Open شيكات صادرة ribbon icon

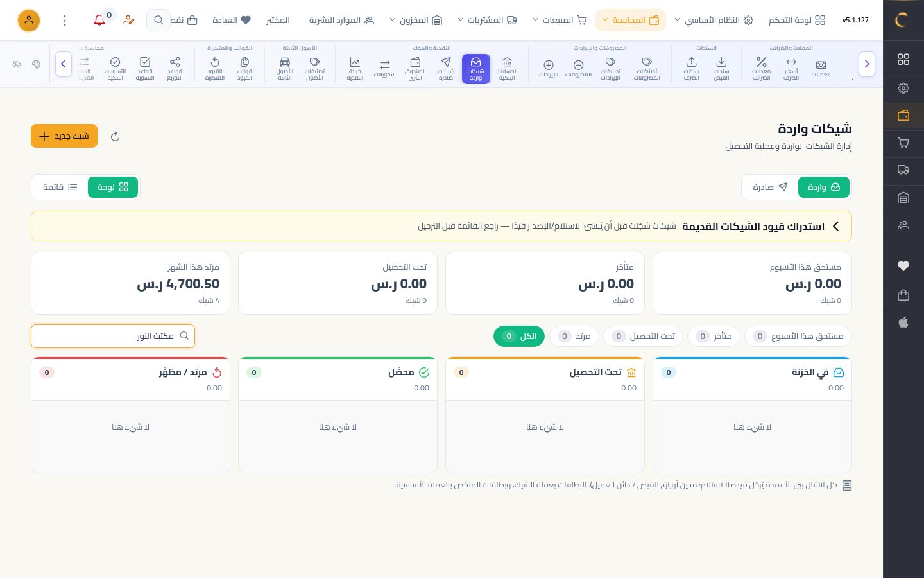[446, 69]
